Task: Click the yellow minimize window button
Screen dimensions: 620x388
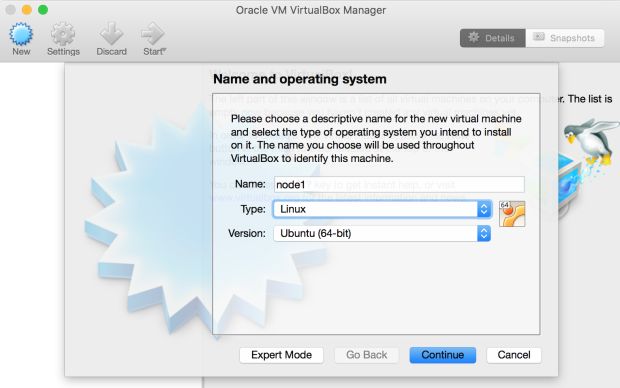Action: pos(26,9)
